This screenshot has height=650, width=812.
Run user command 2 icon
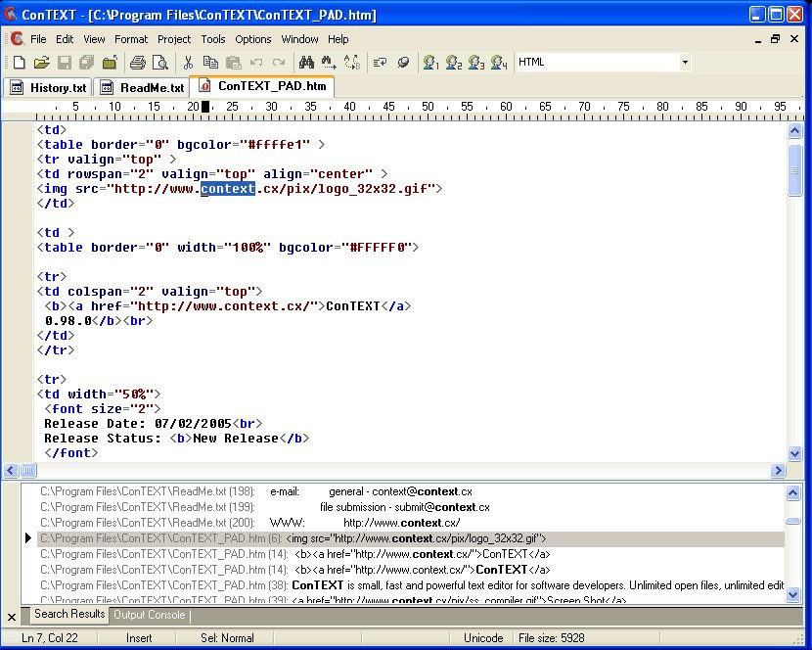coord(453,63)
